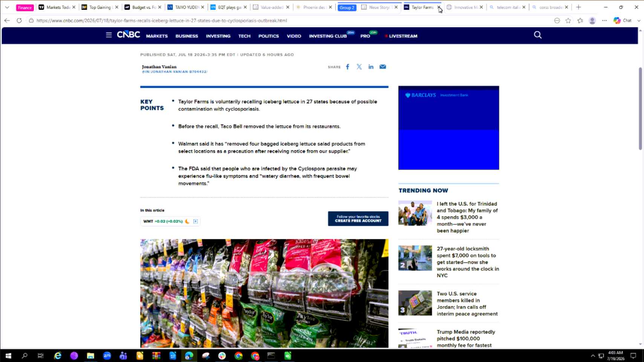Image resolution: width=644 pixels, height=362 pixels.
Task: Open the Barclays Investment Bank advertisement
Action: pyautogui.click(x=449, y=128)
